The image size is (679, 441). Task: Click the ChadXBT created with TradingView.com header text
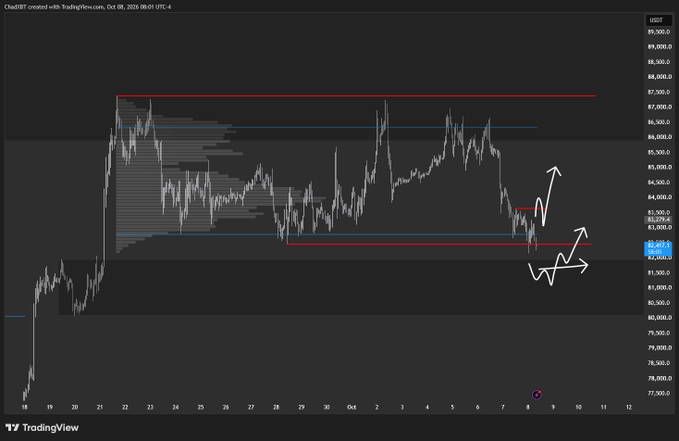tap(87, 7)
